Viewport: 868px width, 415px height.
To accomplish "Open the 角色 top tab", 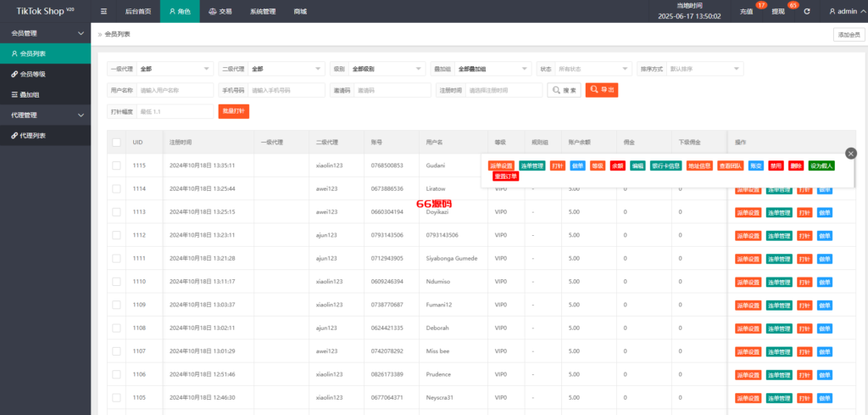I will 180,11.
